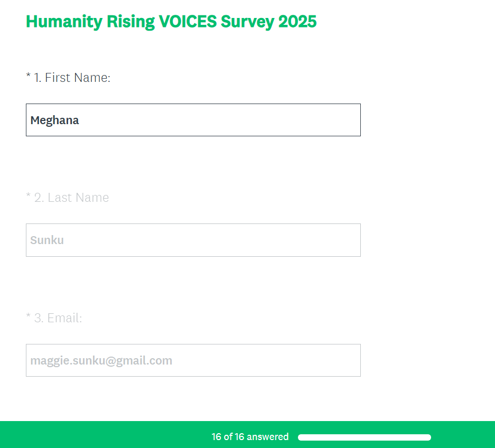Click the "2. Last Name" question label
Image resolution: width=495 pixels, height=448 pixels.
71,198
